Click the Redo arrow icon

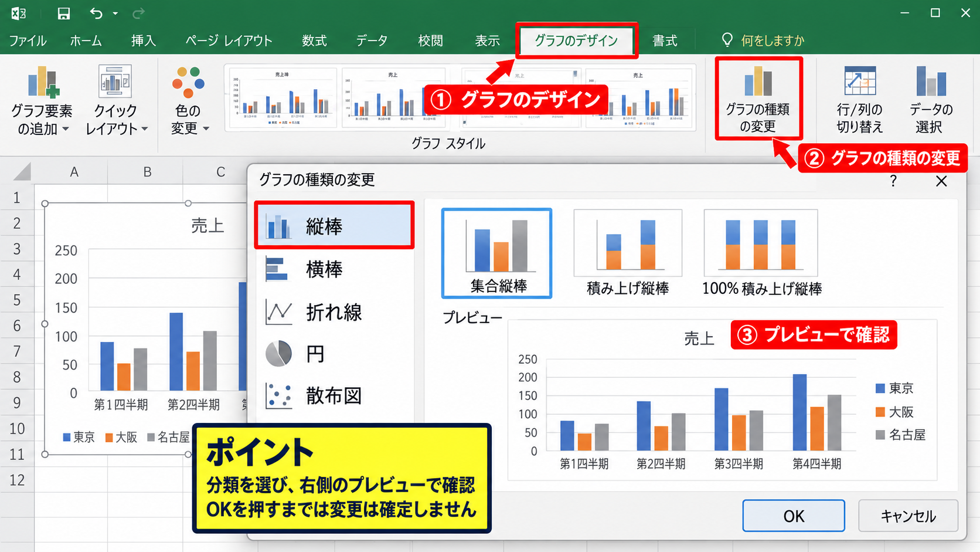(138, 13)
